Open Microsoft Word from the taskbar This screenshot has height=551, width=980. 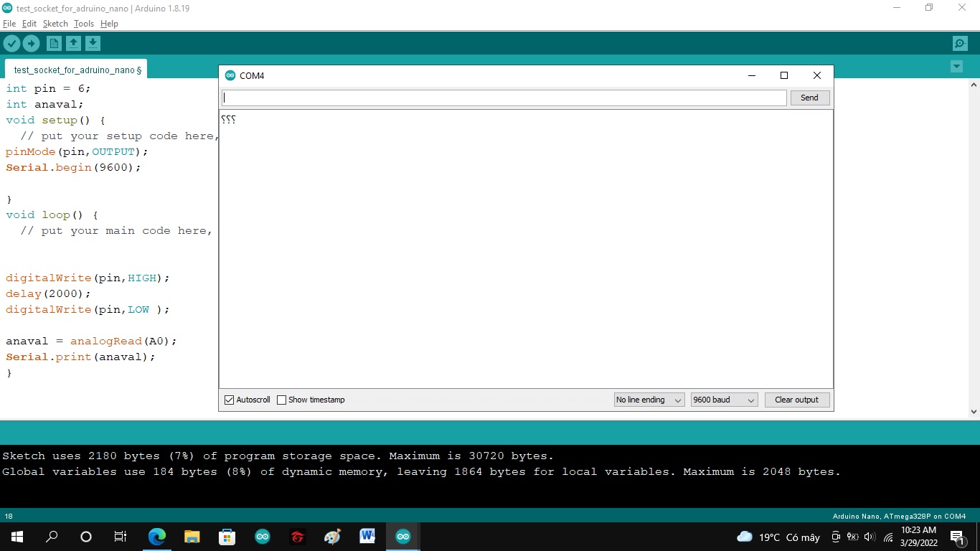point(367,536)
